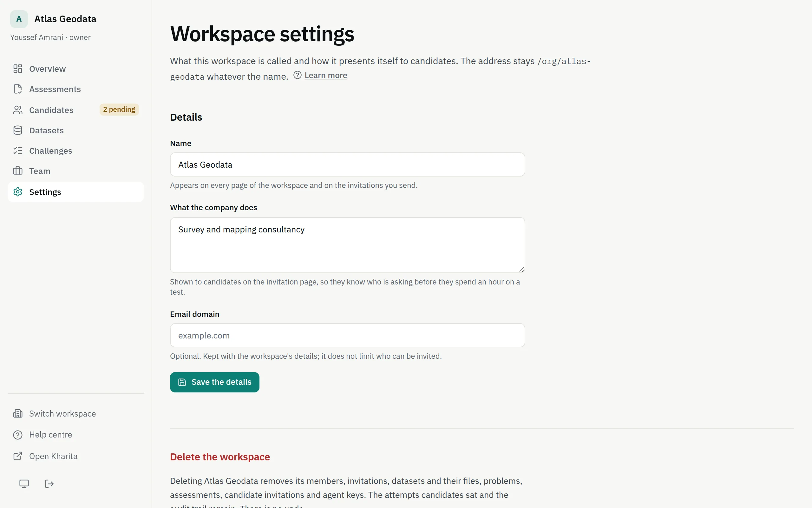Go to the Assessments section

point(76,89)
